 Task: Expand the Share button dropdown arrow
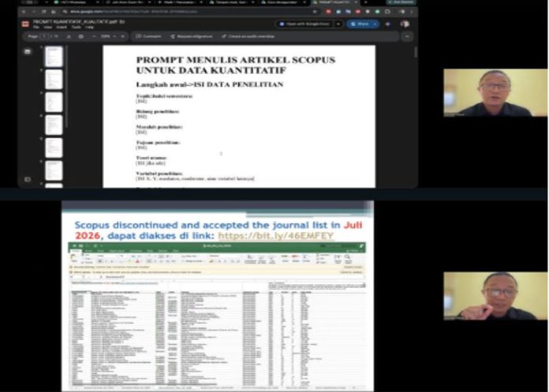click(x=375, y=24)
